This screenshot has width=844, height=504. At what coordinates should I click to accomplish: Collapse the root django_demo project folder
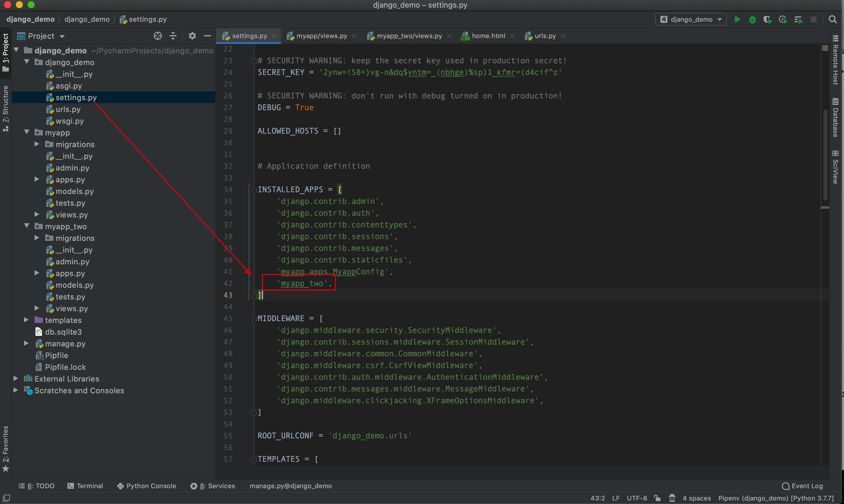pyautogui.click(x=16, y=50)
